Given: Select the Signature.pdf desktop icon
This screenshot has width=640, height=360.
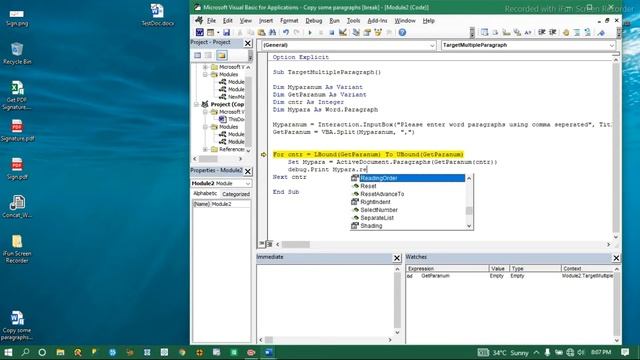Looking at the screenshot, I should [17, 131].
